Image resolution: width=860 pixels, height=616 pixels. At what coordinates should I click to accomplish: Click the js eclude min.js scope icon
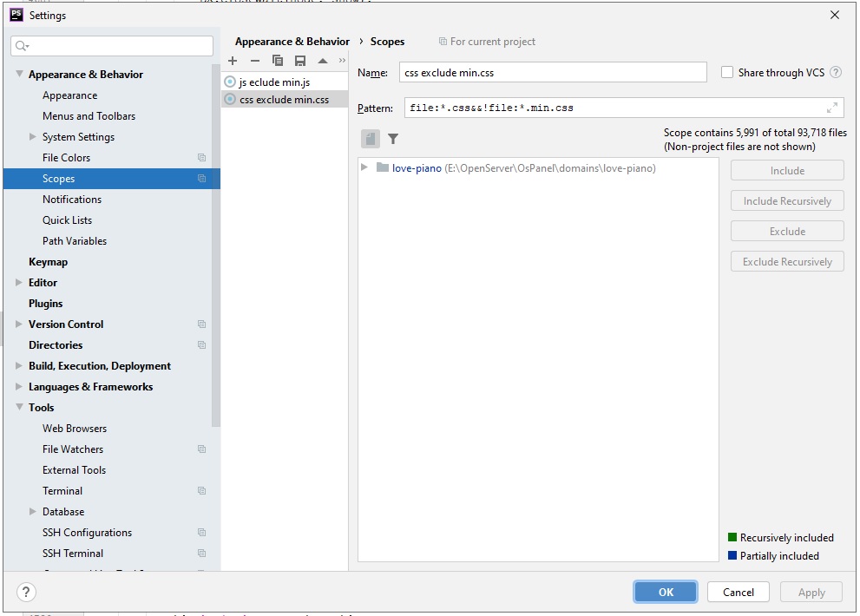point(230,82)
